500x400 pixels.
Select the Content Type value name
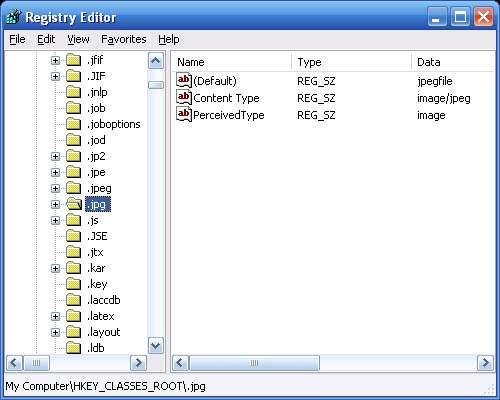tap(226, 98)
